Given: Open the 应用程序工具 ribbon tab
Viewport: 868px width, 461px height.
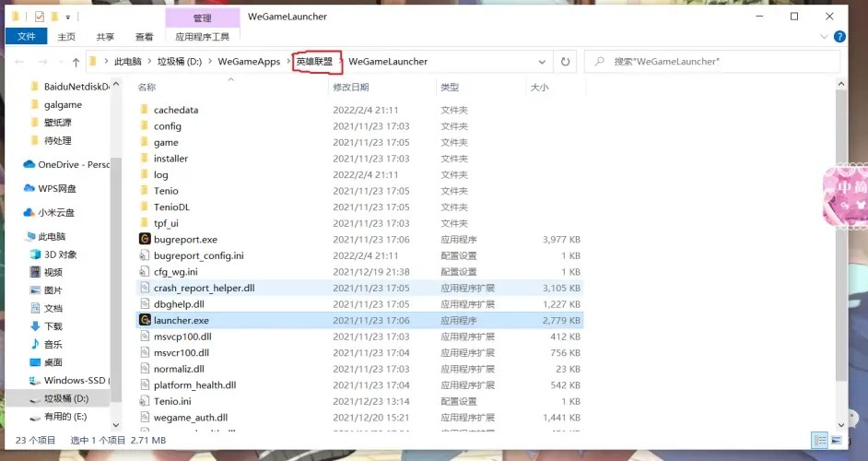Looking at the screenshot, I should (x=202, y=37).
